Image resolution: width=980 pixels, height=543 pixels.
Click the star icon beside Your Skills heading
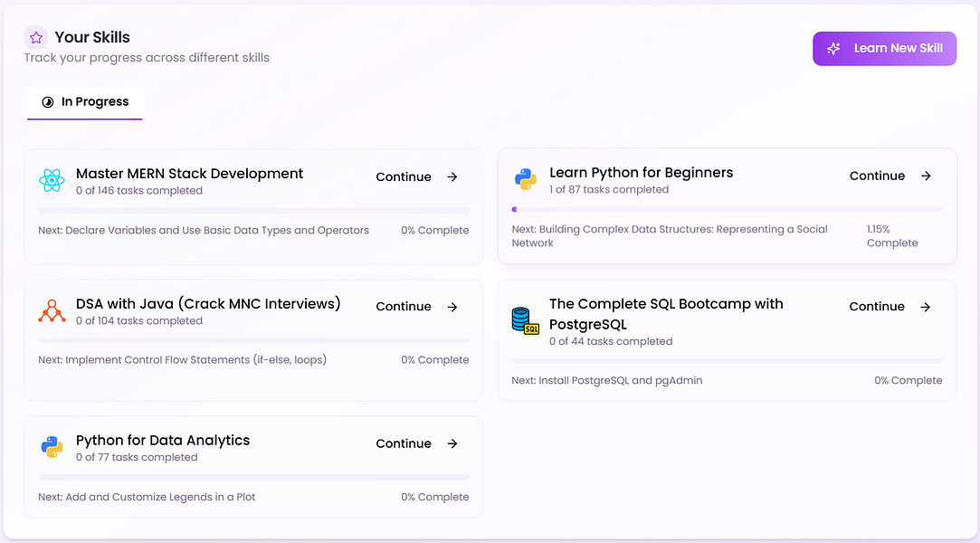(35, 37)
